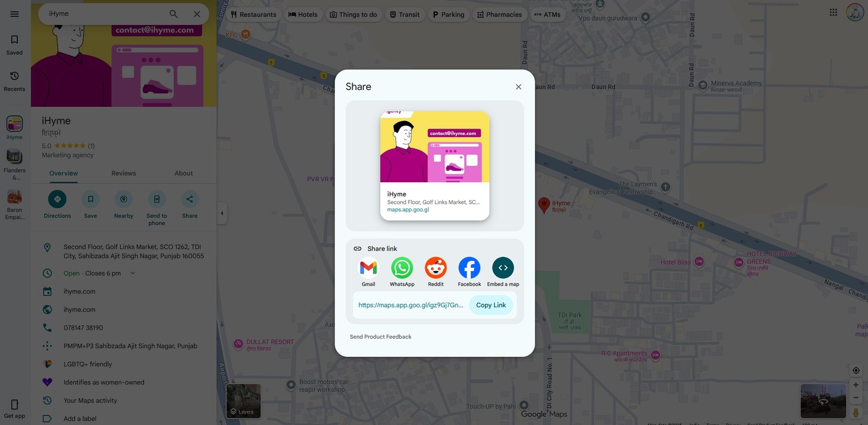Open the ihyme.com website link

(x=79, y=310)
